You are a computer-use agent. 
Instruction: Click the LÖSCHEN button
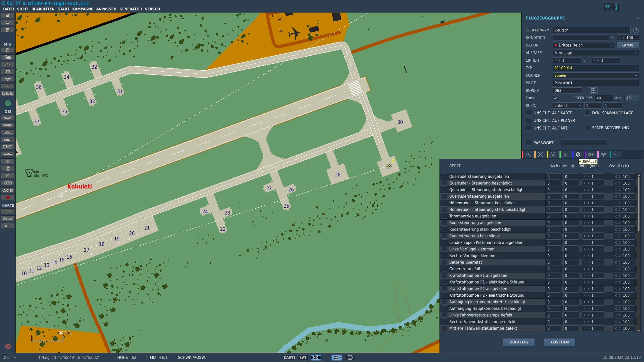tap(560, 342)
